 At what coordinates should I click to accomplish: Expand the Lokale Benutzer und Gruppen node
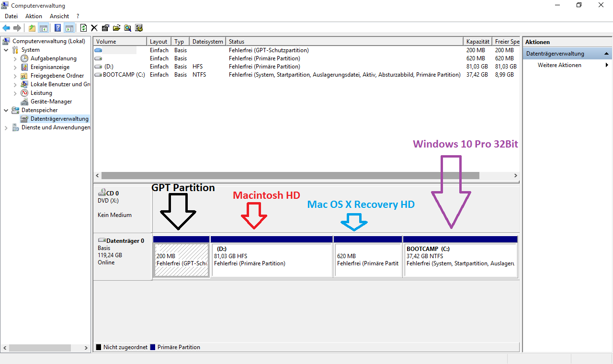[15, 84]
